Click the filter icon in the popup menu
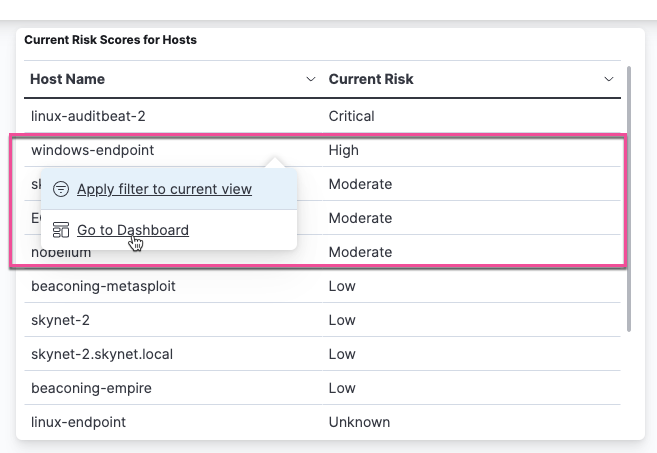657x453 pixels. tap(61, 189)
